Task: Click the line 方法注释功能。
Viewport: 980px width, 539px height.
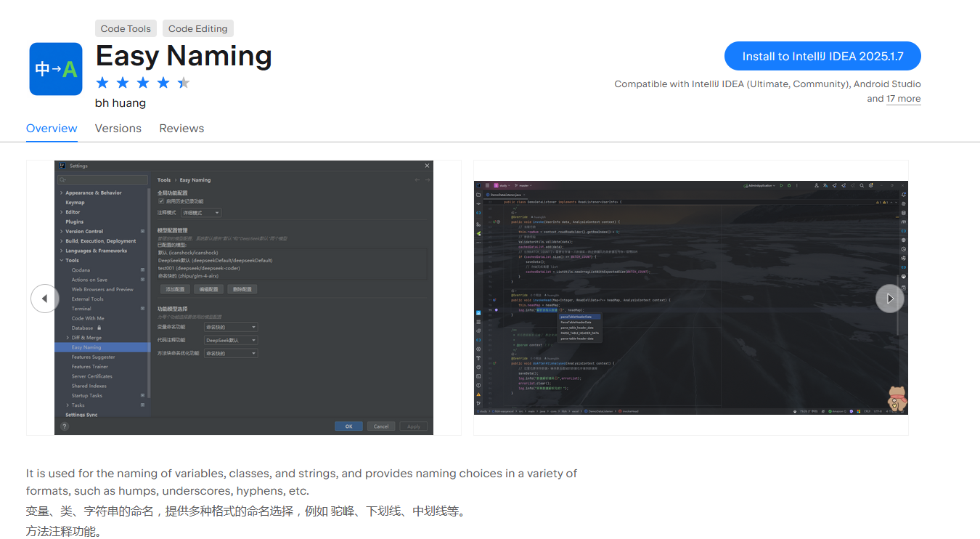Action: 64,532
